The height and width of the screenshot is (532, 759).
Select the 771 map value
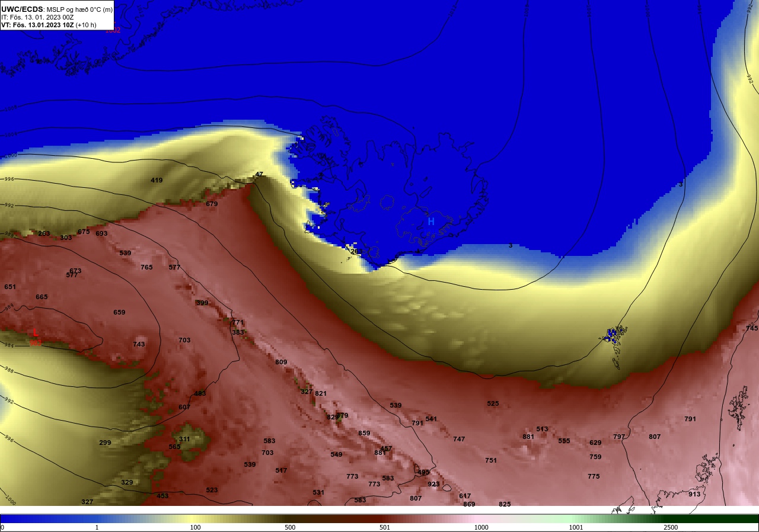pyautogui.click(x=238, y=322)
